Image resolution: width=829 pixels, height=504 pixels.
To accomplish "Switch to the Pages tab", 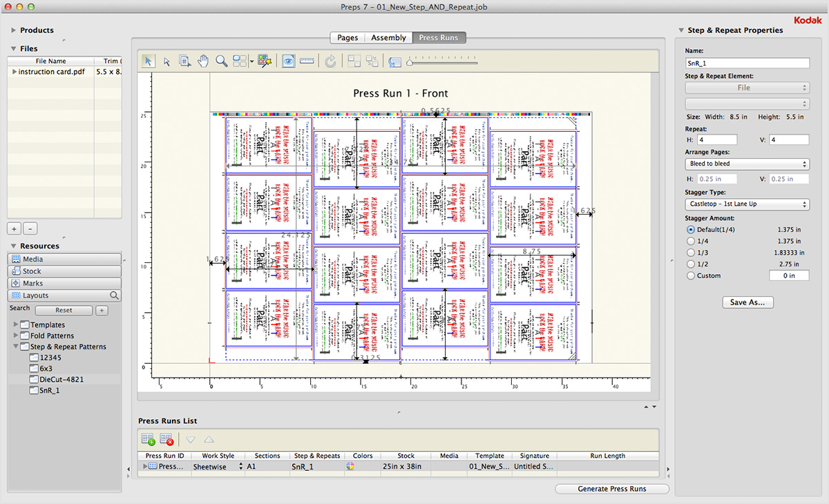I will pos(347,37).
